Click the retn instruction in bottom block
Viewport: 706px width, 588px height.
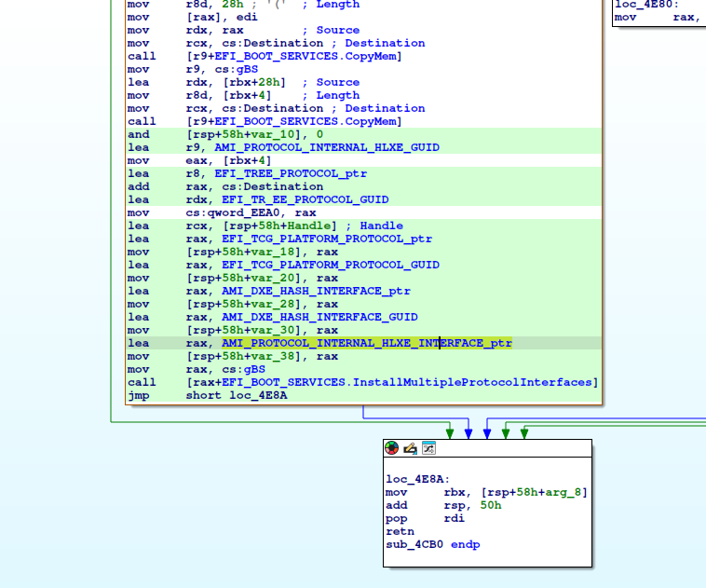tap(399, 531)
